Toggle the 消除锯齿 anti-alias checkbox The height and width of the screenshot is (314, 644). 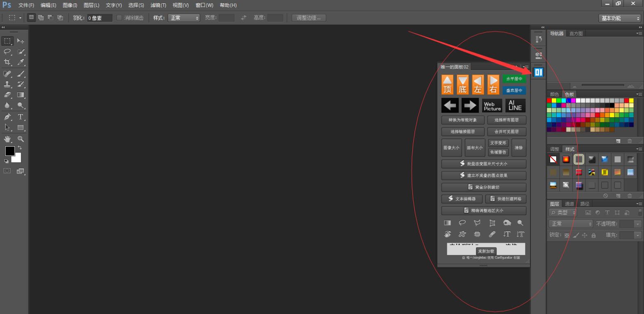point(119,18)
